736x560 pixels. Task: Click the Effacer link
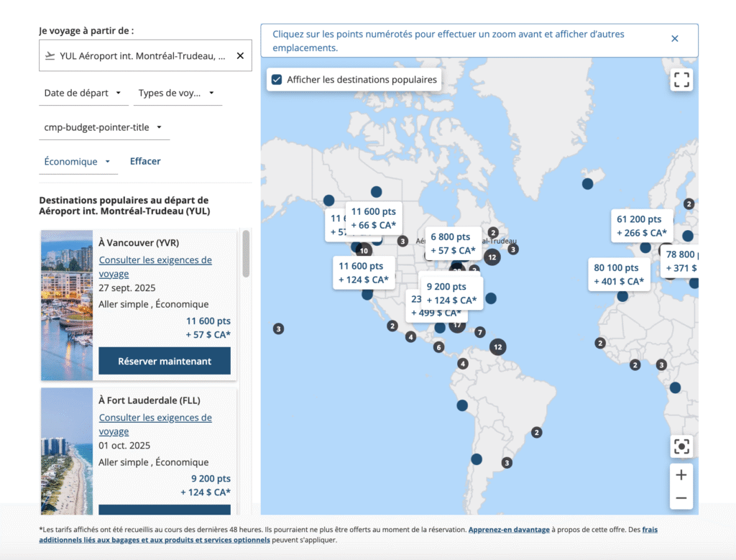click(x=145, y=161)
